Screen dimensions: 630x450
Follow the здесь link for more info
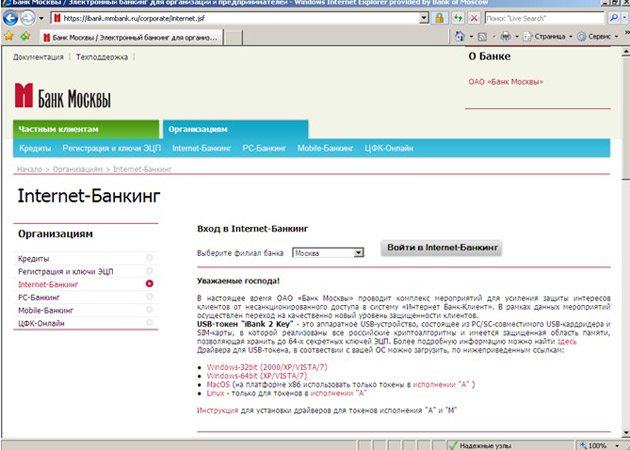point(567,342)
